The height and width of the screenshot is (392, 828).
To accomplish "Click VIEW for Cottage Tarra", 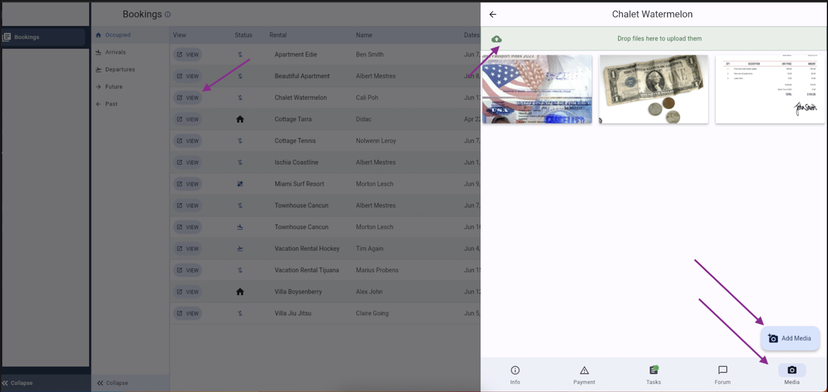I will [187, 119].
